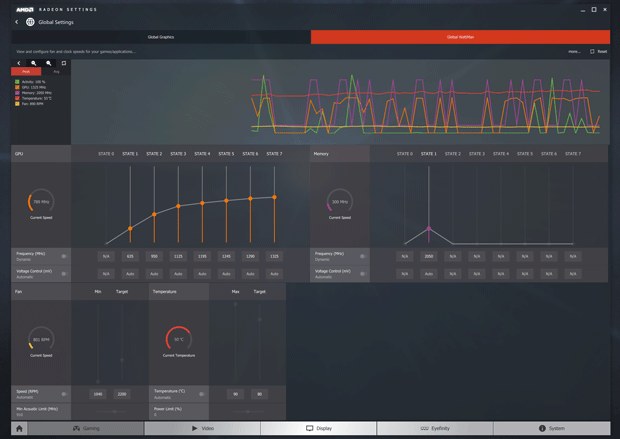Image resolution: width=620 pixels, height=439 pixels.
Task: Click the Memory State 1 frequency field
Action: tap(429, 256)
